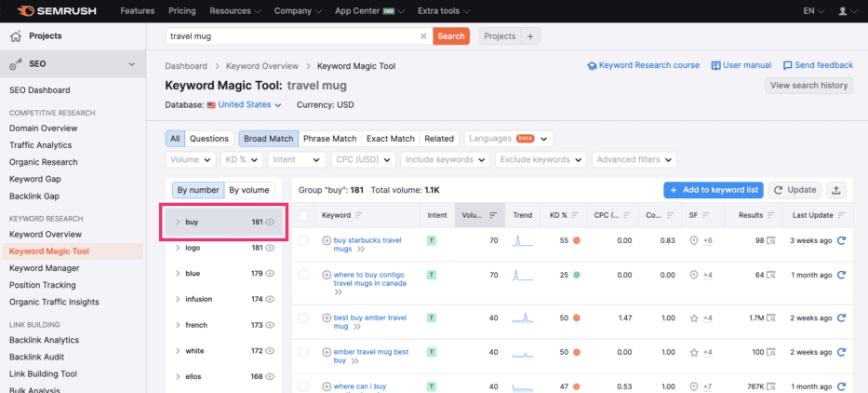The image size is (868, 393).
Task: Click Send feedback link
Action: [x=818, y=65]
